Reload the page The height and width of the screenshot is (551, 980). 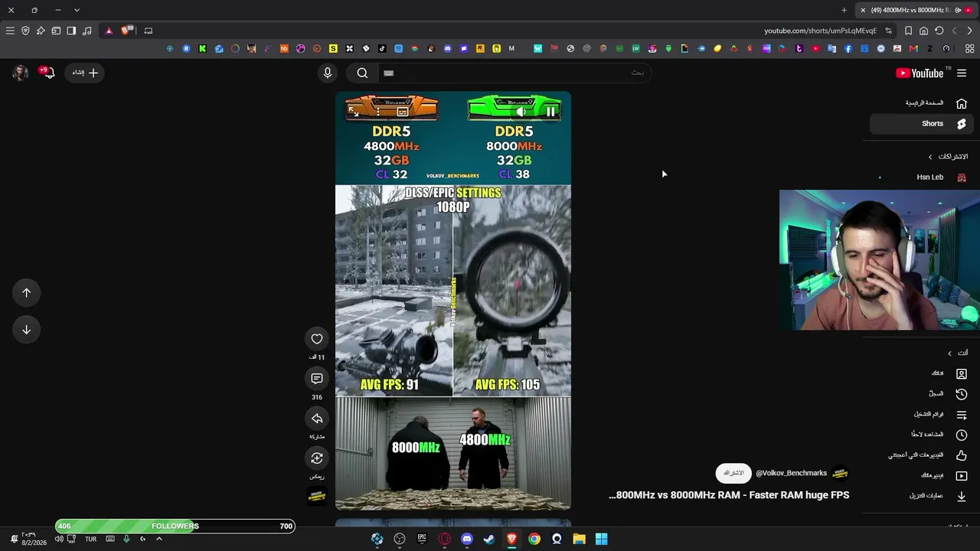939,31
